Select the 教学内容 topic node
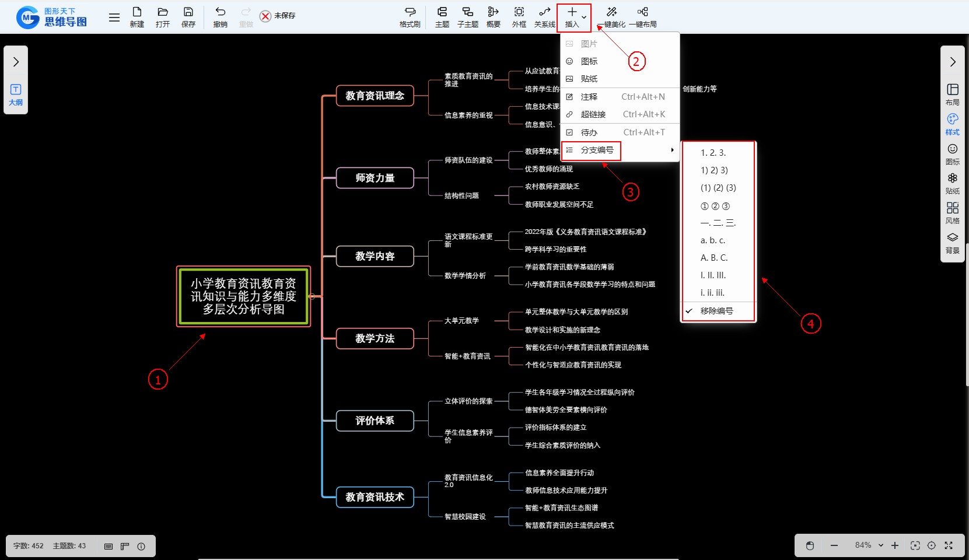Screen dimensions: 969x560 click(375, 256)
